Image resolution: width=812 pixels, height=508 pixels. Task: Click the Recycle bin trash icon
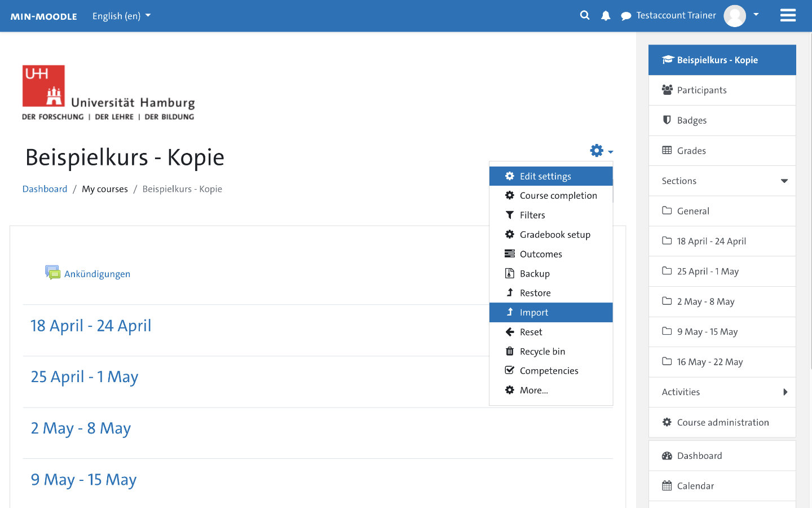pos(510,351)
